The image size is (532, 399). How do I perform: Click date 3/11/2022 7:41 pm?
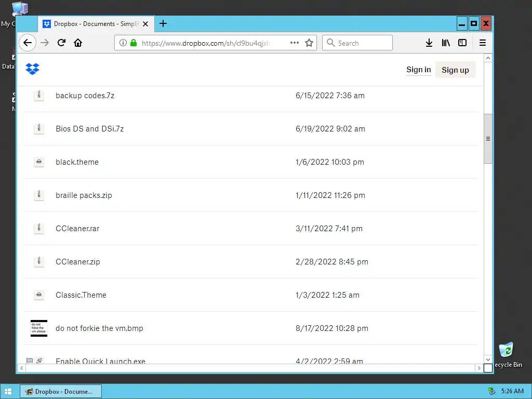[329, 229]
